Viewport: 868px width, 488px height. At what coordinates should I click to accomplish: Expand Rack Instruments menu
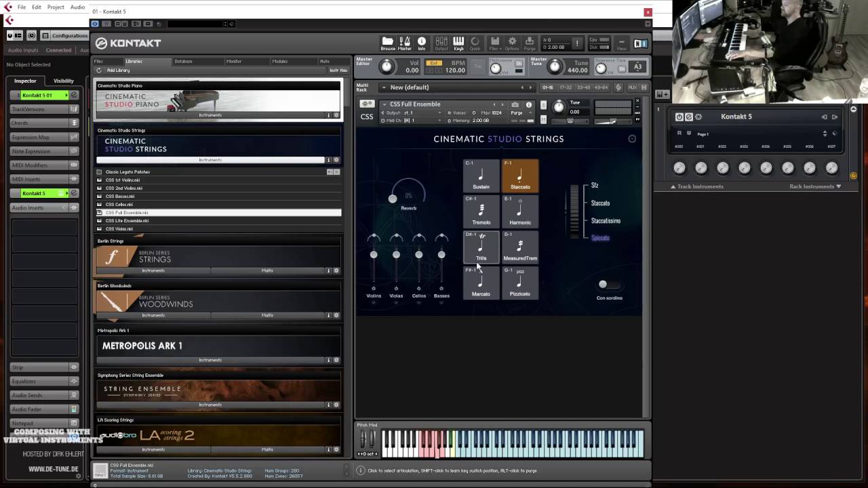coord(815,186)
